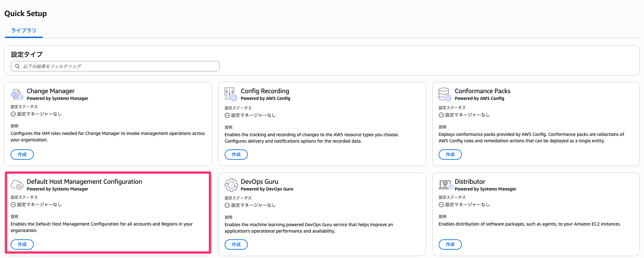Viewport: 644px width, 258px height.
Task: Click the Default Host Management Configuration cloud icon
Action: (17, 185)
